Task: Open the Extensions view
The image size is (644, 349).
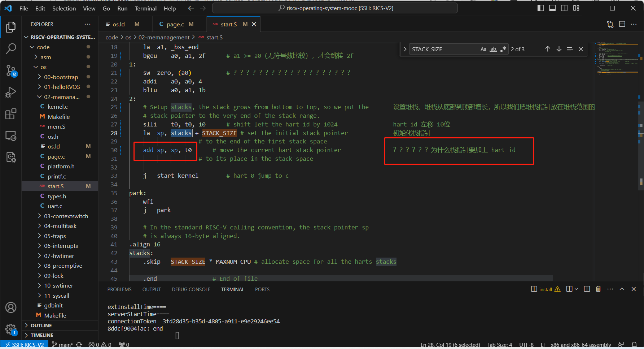Action: click(11, 114)
